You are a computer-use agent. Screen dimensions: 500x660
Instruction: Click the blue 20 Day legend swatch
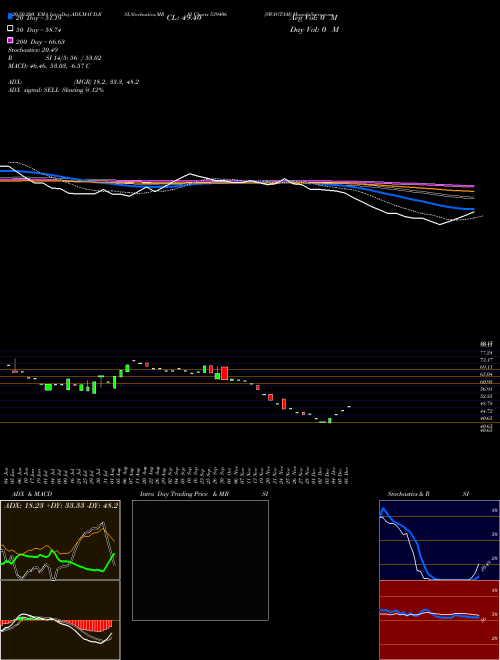pos(10,16)
